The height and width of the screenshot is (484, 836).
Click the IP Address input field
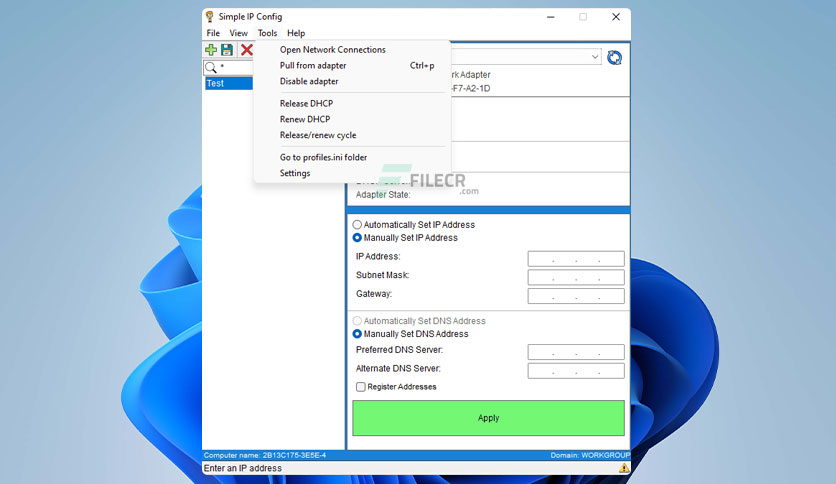coord(576,259)
